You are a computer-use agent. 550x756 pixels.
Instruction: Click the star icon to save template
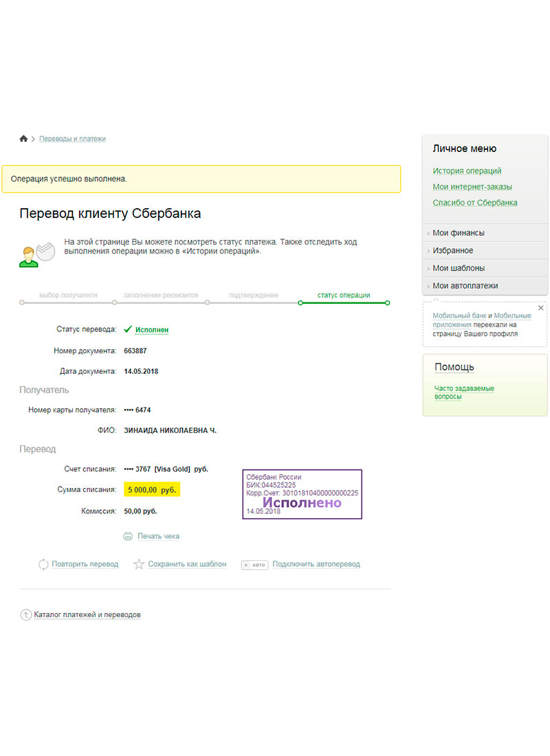click(139, 564)
